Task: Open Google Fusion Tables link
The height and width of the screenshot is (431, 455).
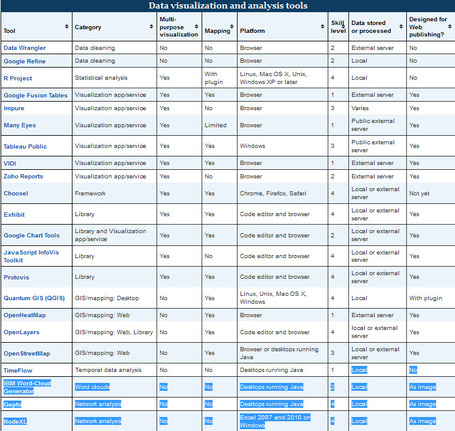Action: [x=35, y=95]
